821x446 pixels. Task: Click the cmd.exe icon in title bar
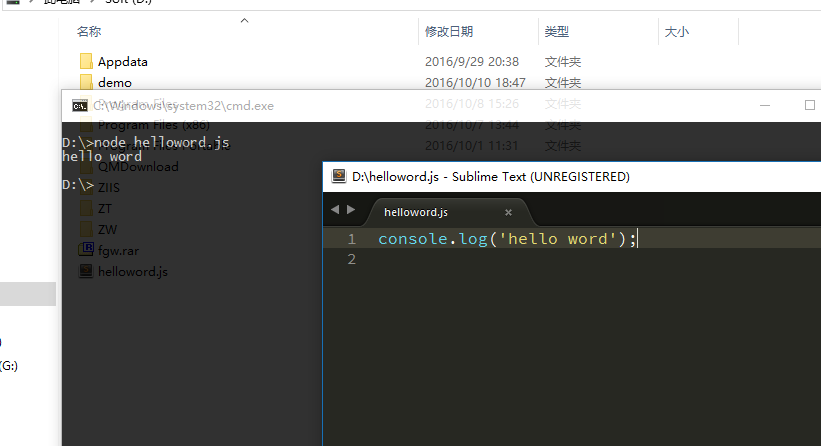click(x=79, y=106)
